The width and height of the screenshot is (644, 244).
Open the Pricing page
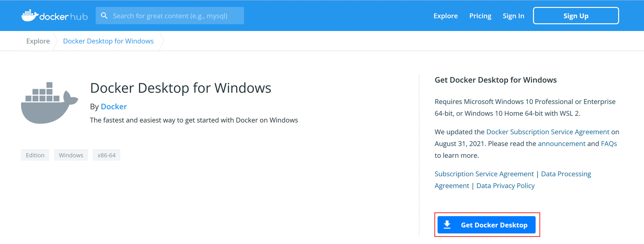[480, 16]
